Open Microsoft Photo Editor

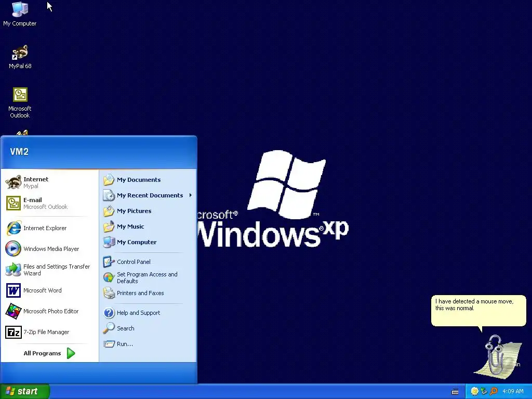point(49,311)
